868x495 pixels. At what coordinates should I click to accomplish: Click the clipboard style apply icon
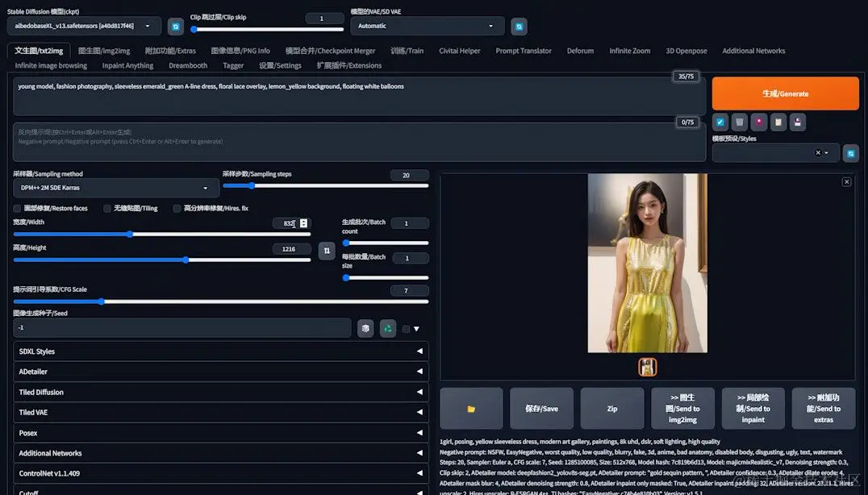point(778,123)
